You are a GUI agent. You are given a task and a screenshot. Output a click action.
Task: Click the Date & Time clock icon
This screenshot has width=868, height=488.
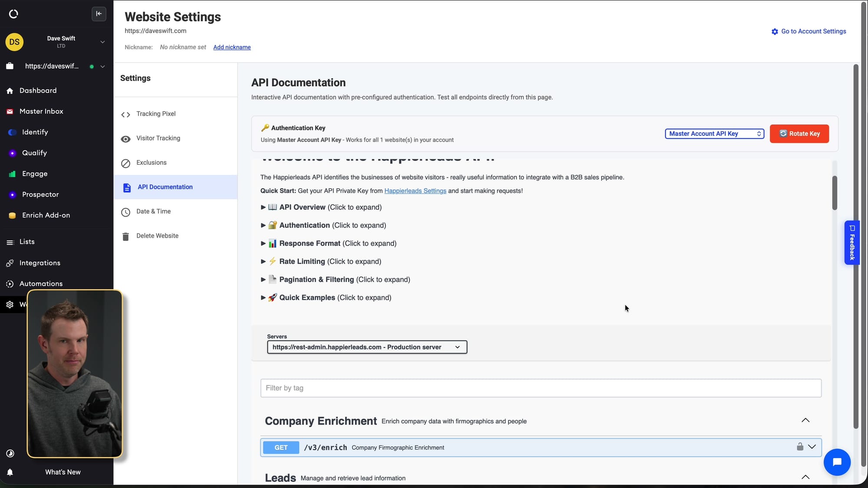coord(125,212)
